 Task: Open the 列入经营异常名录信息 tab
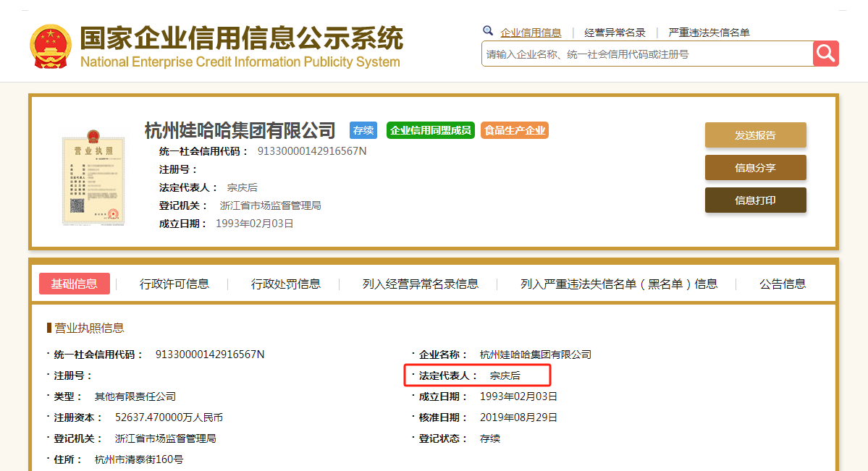421,284
